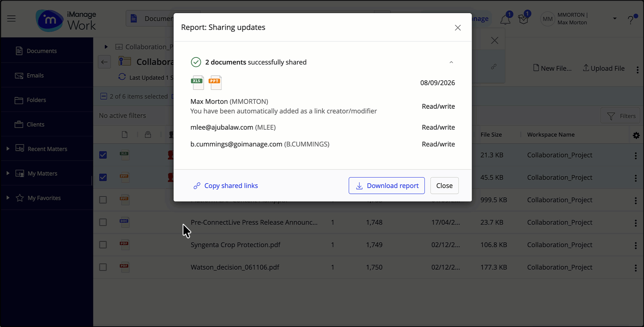Screen dimensions: 644x327
Task: Click the New File button
Action: click(x=552, y=68)
